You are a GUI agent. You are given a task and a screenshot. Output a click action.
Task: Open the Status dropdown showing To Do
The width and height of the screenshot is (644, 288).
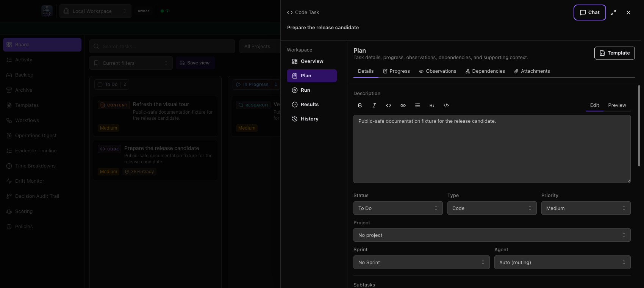click(x=398, y=208)
